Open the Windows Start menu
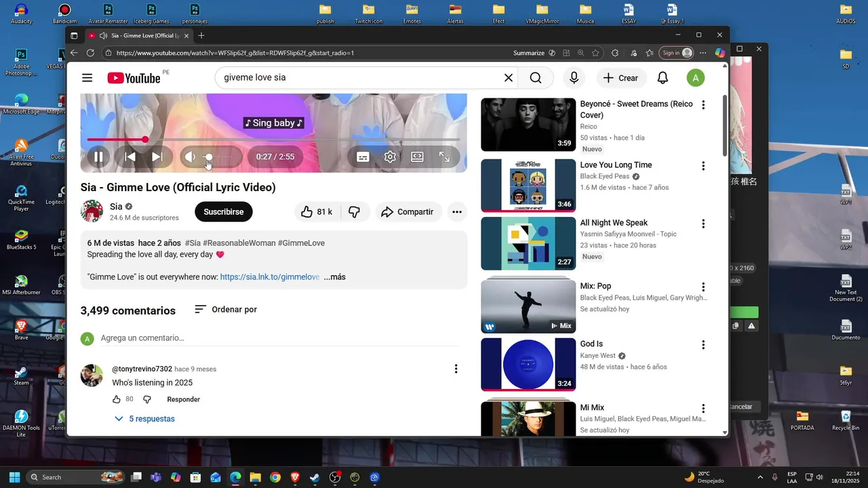 [x=14, y=477]
